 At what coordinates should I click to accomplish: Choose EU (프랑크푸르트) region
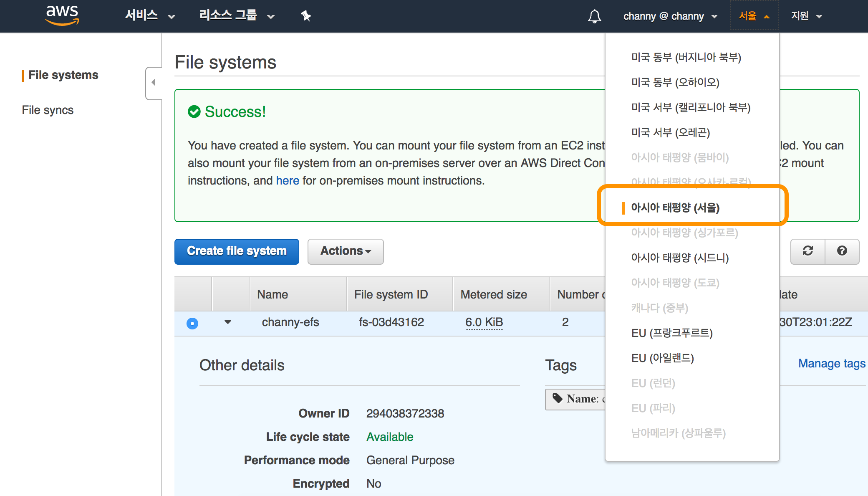(672, 333)
